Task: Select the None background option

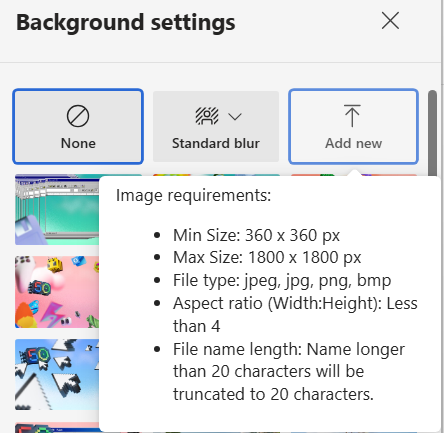Action: (78, 126)
